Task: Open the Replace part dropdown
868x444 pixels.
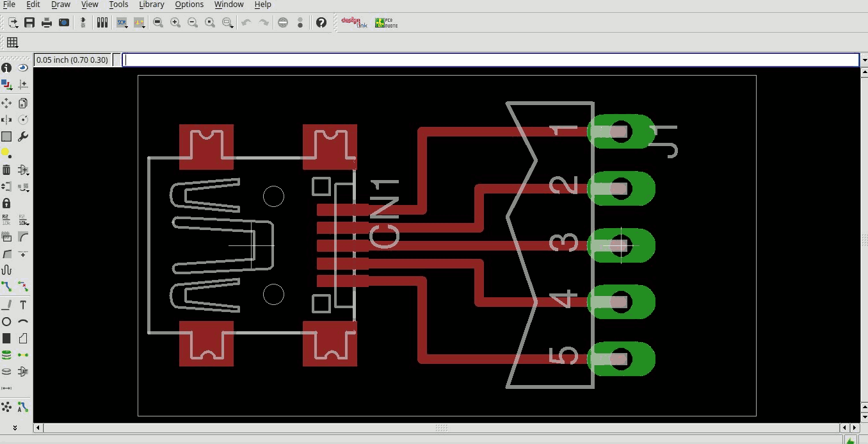Action: (x=24, y=186)
